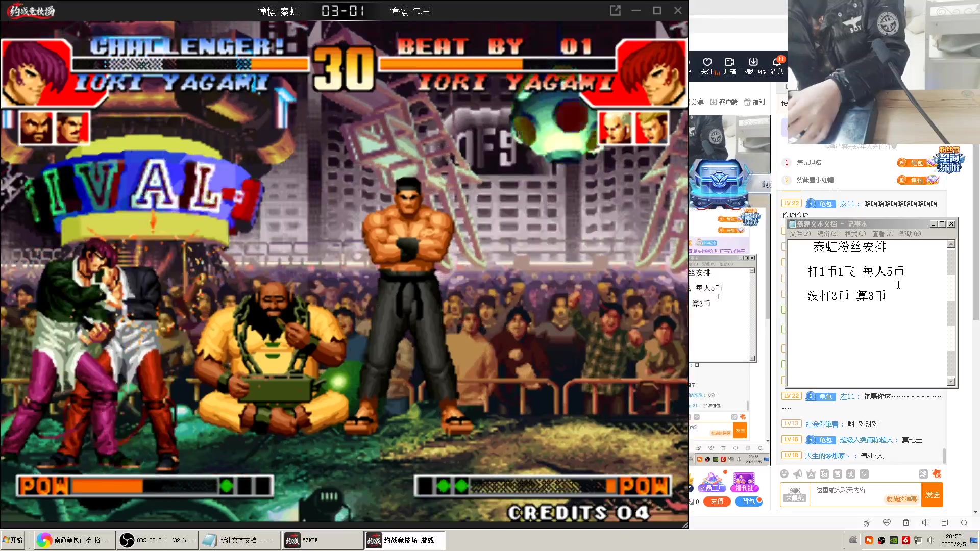Open the 背包 backpack button
Viewport: 980px width, 551px height.
tap(748, 502)
